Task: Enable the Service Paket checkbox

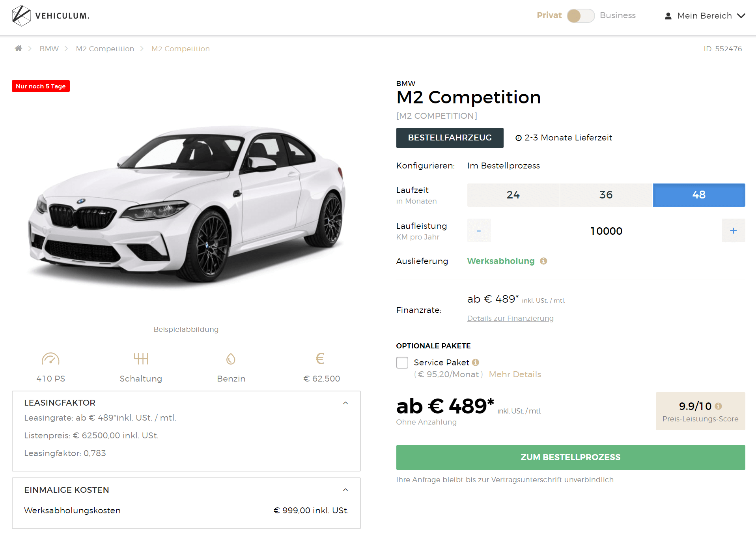Action: point(402,363)
